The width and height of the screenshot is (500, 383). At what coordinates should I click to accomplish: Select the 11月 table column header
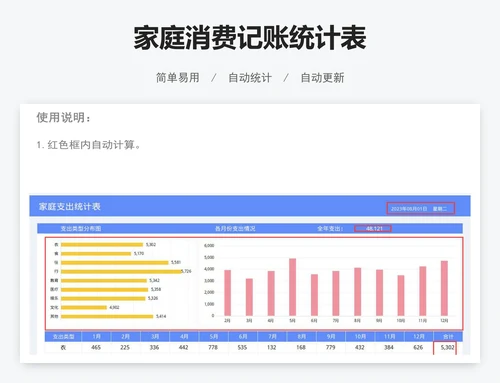pyautogui.click(x=390, y=337)
